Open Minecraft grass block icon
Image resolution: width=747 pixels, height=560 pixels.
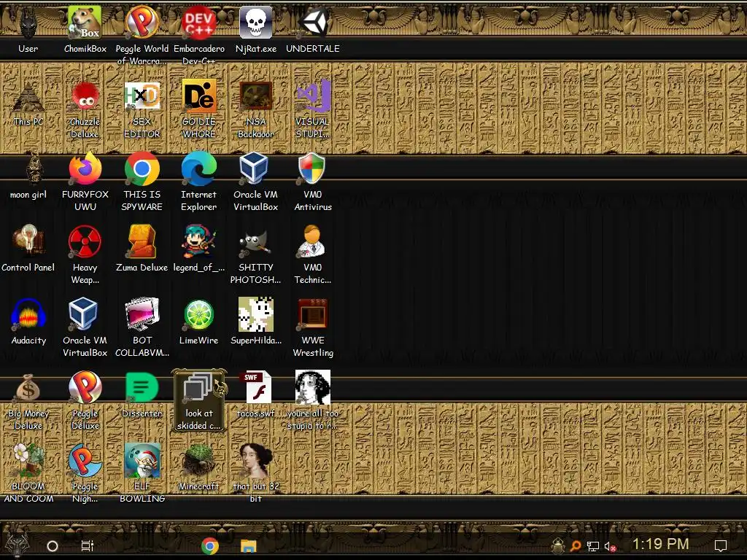click(199, 468)
